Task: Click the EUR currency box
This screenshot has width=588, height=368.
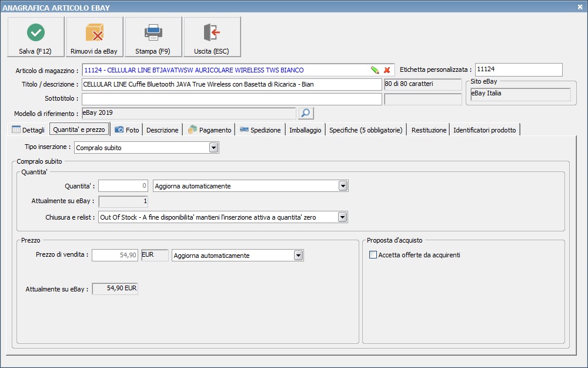Action: tap(155, 255)
